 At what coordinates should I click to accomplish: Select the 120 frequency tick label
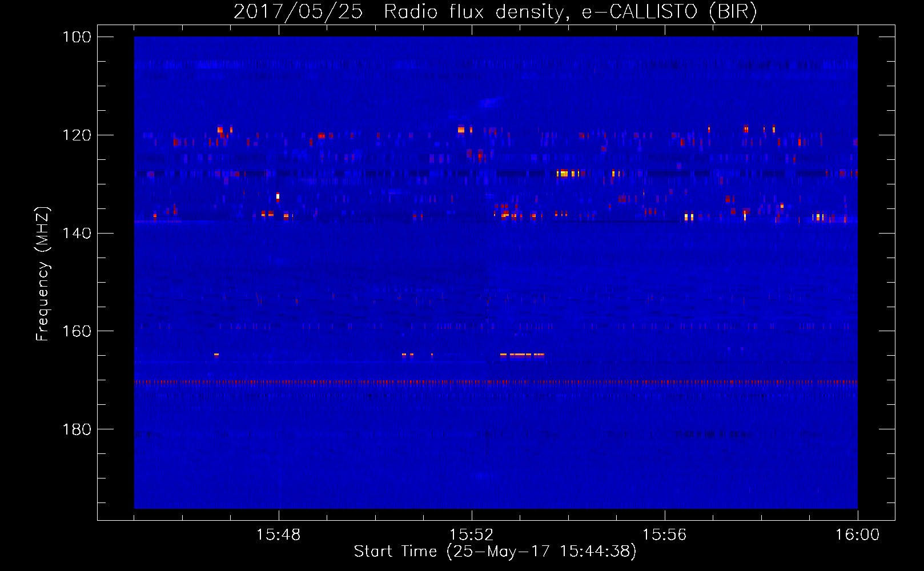[x=77, y=135]
